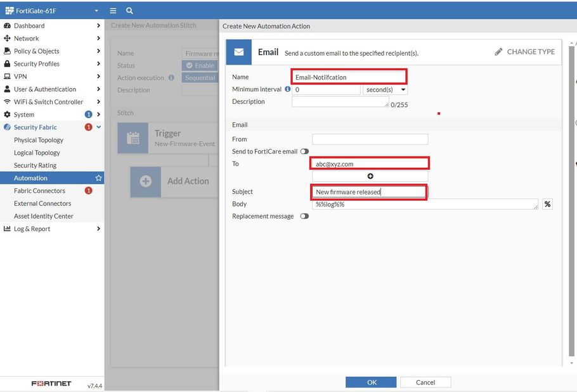Click the User & Authentication person icon
The width and height of the screenshot is (577, 392).
(x=7, y=89)
